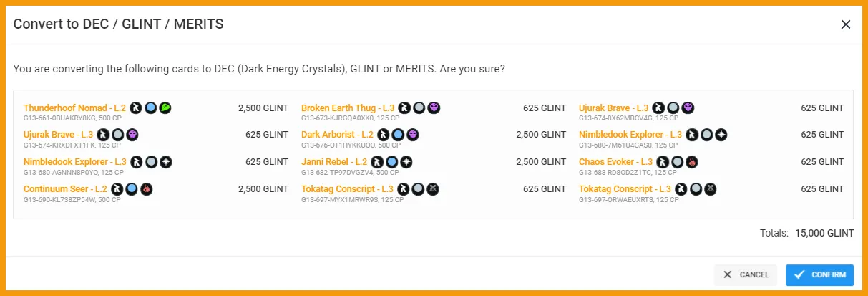Open the Thunderhoof Nomad - L.2 card link

coord(74,108)
